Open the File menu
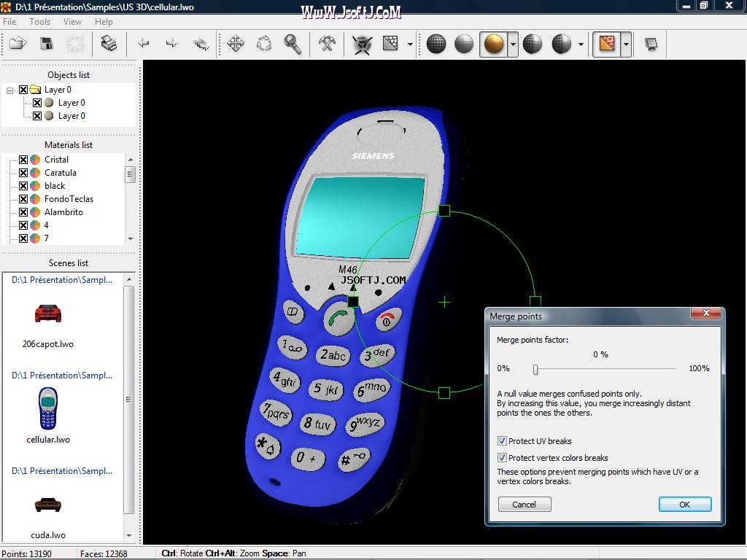 pyautogui.click(x=9, y=21)
